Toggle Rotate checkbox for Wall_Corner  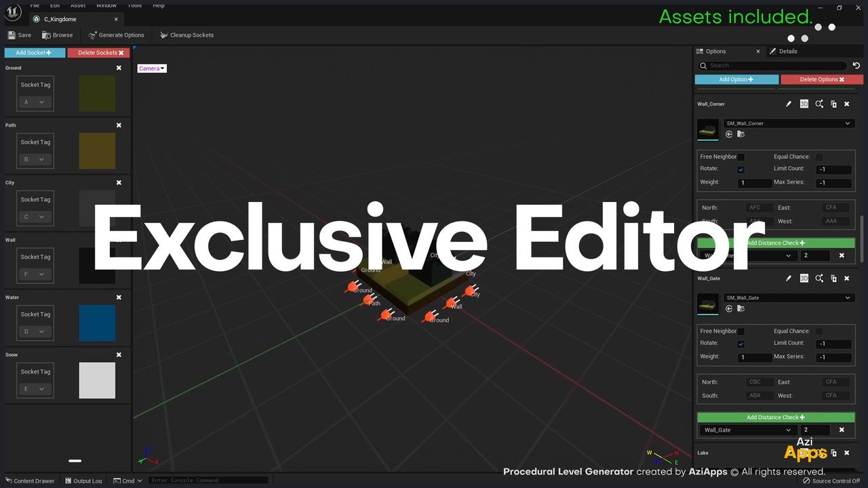click(x=741, y=169)
